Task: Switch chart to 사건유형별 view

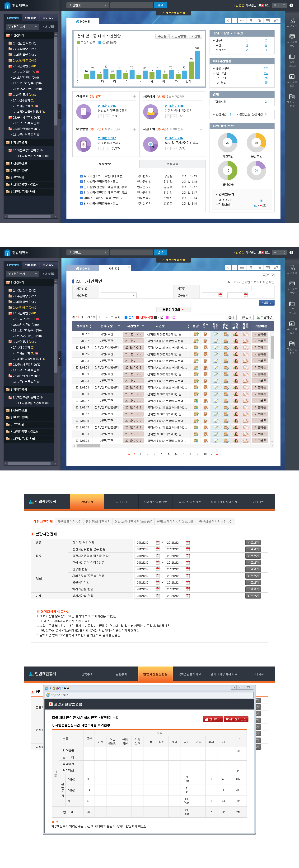Action: click(179, 36)
